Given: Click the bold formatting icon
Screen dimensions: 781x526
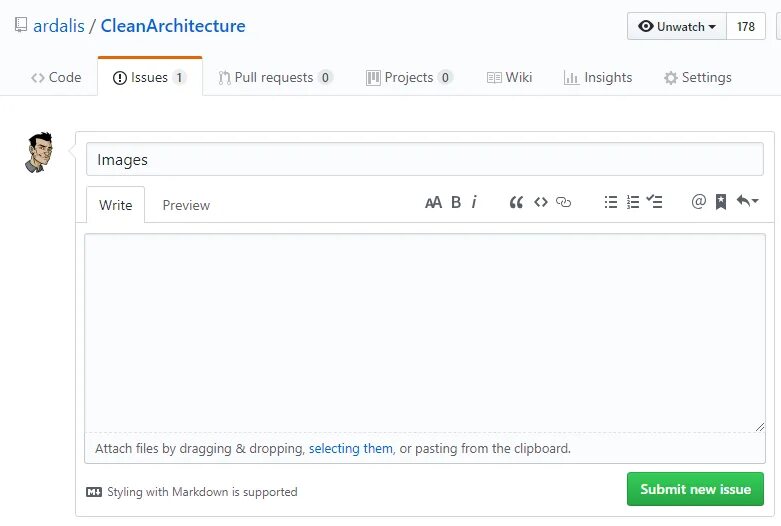Looking at the screenshot, I should tap(456, 202).
